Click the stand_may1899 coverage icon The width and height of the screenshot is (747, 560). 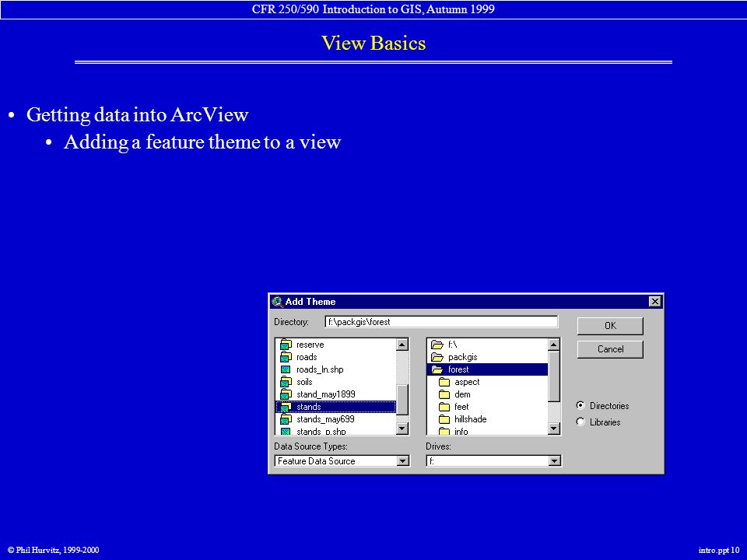click(286, 394)
